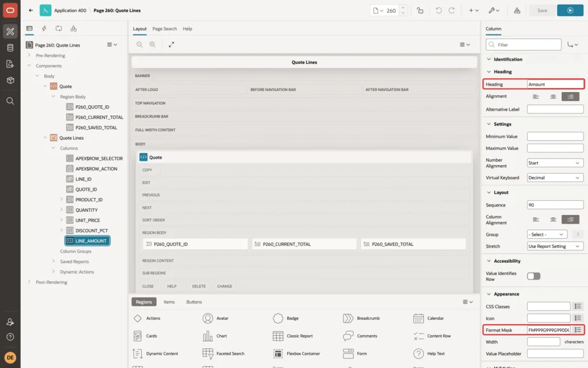Viewport: 588px width, 368px height.
Task: Select the Layout tab
Action: (x=140, y=29)
